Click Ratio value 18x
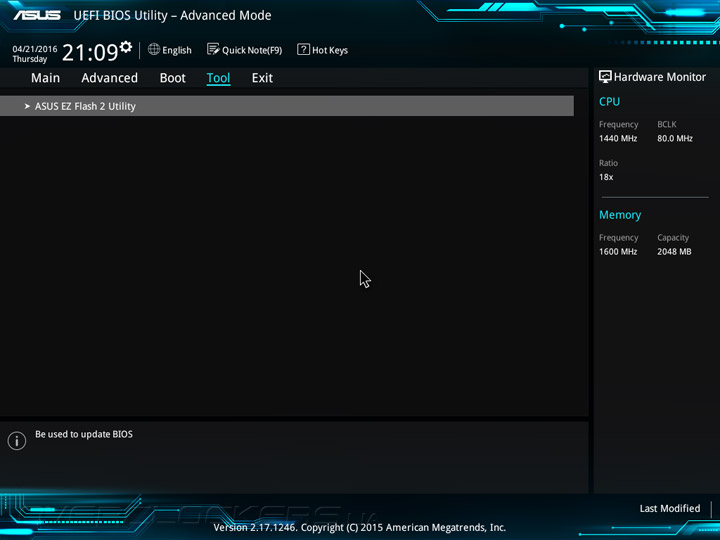The height and width of the screenshot is (540, 720). pyautogui.click(x=606, y=177)
